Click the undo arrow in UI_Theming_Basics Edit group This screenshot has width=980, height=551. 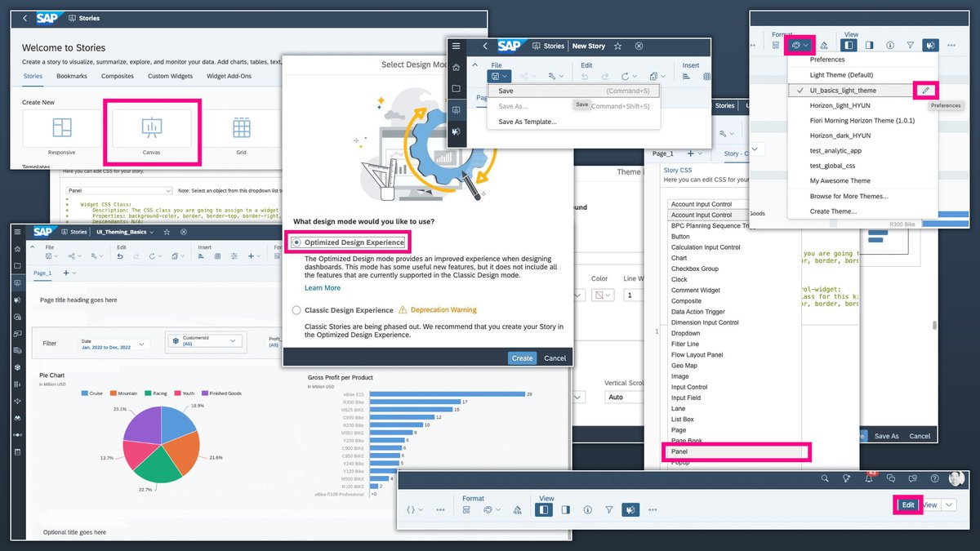click(121, 256)
